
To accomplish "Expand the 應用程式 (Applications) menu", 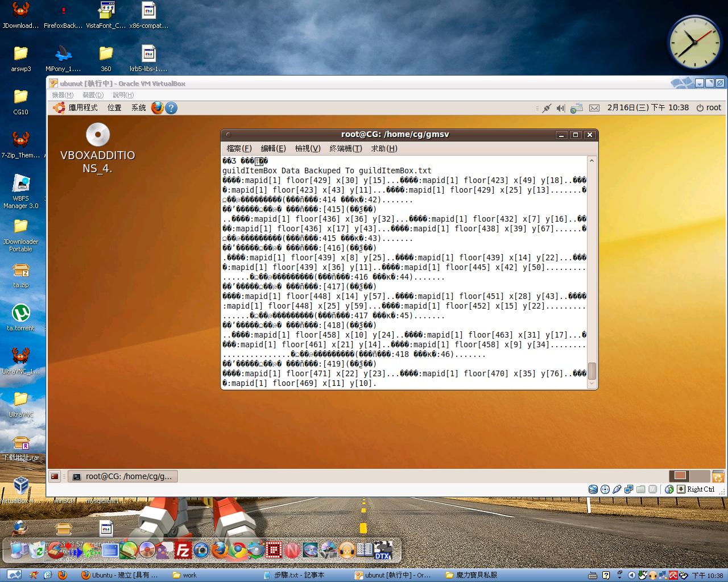I will 76,107.
